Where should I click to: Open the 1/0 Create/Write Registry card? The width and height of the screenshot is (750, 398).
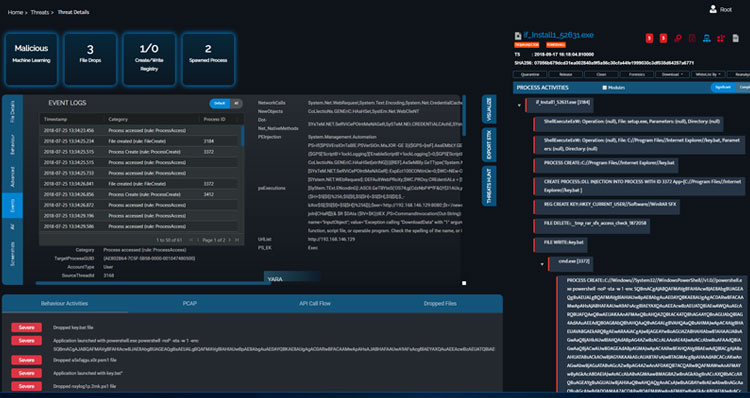tap(149, 59)
